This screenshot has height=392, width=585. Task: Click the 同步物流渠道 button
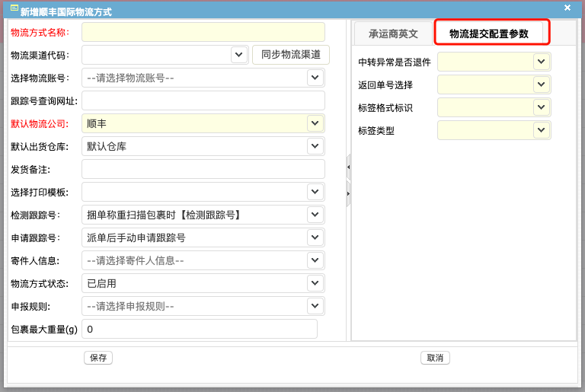291,55
